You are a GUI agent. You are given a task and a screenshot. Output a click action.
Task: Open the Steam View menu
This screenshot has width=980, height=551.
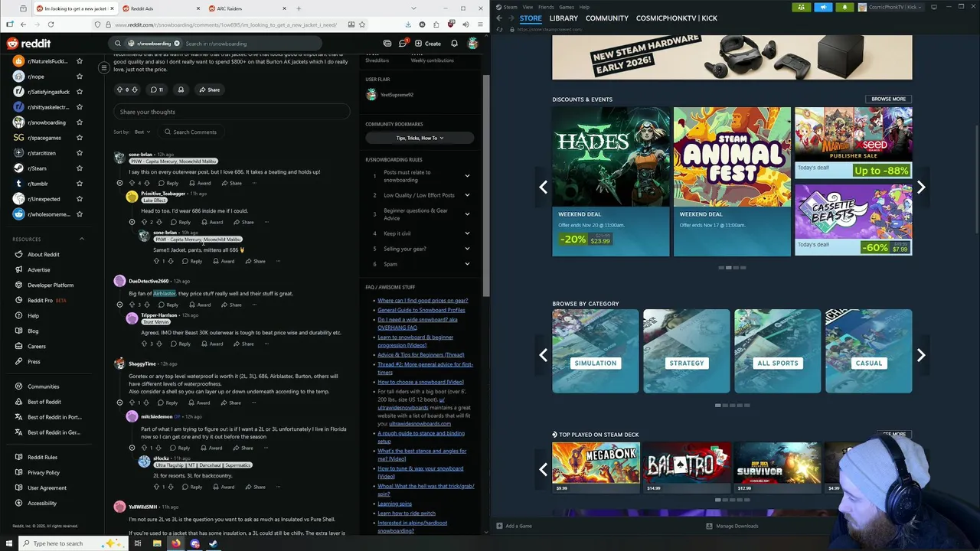tap(528, 7)
